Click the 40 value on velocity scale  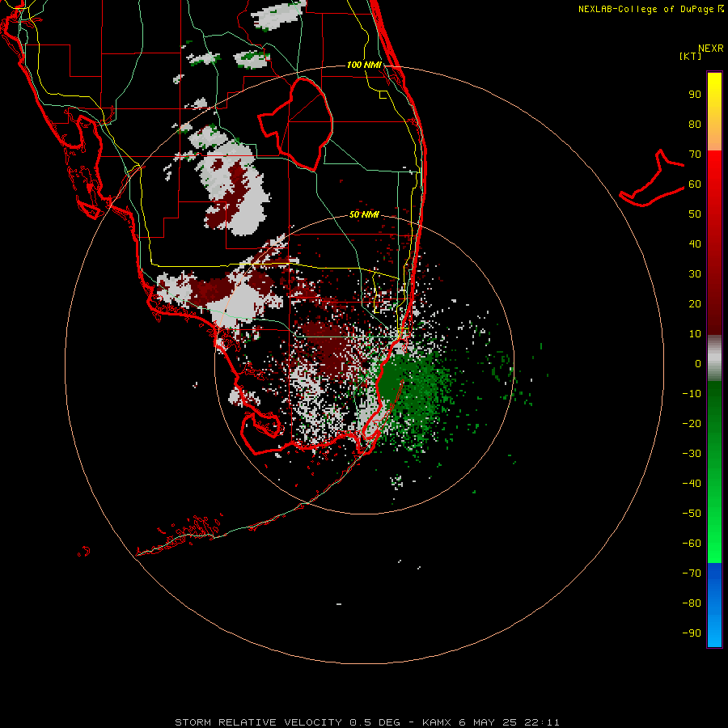695,243
